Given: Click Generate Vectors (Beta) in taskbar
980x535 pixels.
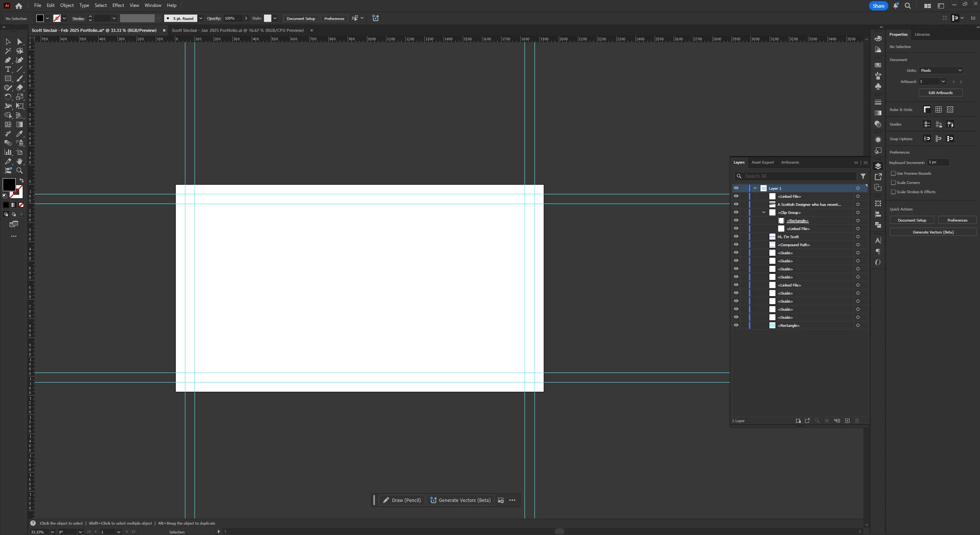Looking at the screenshot, I should [x=460, y=500].
